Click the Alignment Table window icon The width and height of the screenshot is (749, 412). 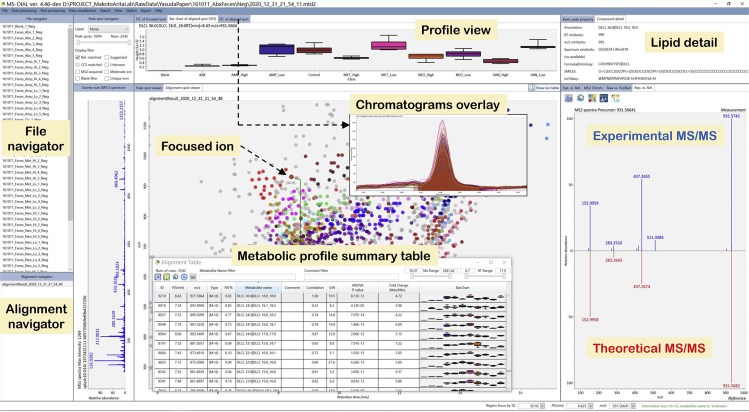(157, 262)
